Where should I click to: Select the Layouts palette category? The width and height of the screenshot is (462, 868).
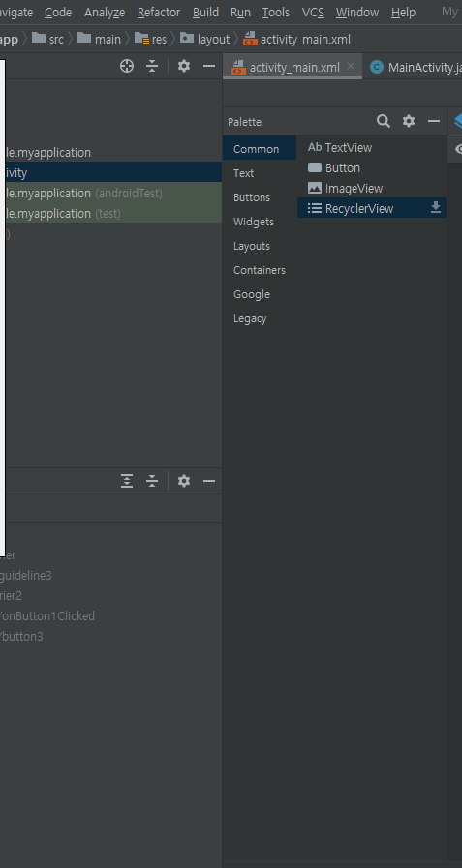(x=252, y=246)
